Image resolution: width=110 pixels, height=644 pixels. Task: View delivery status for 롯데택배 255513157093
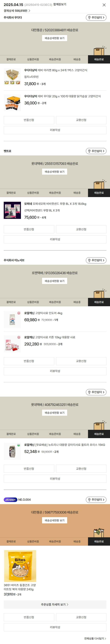pos(55,172)
